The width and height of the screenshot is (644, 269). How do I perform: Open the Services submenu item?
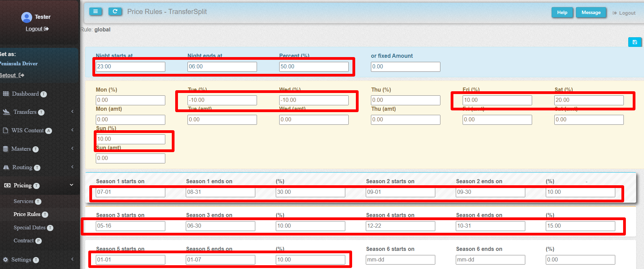point(24,201)
